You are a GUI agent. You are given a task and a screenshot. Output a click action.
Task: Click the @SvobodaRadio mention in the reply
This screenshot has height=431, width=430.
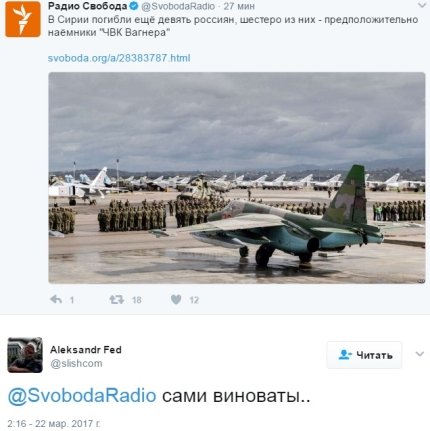point(82,396)
